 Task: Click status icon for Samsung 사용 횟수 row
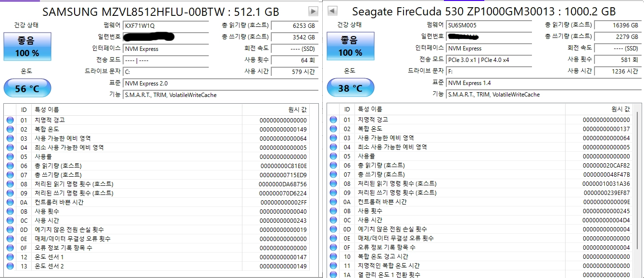click(x=10, y=211)
